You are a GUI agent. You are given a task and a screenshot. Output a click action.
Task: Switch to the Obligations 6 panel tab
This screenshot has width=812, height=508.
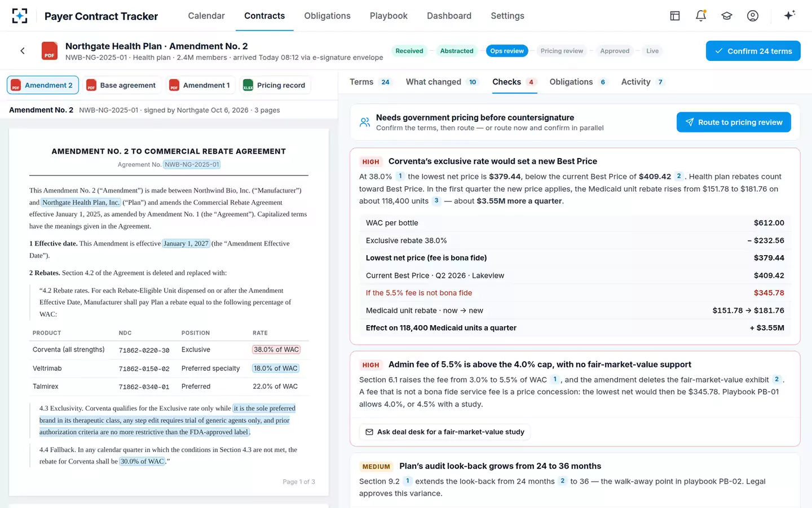click(579, 82)
